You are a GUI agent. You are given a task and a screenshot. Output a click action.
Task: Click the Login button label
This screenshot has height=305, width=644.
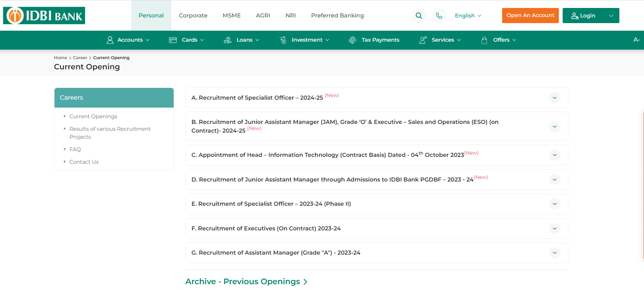pyautogui.click(x=588, y=16)
